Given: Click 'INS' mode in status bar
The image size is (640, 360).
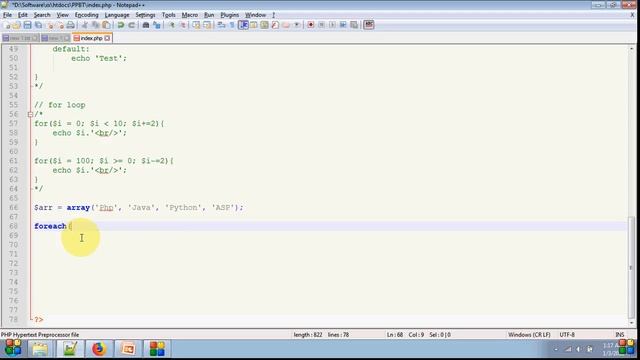Looking at the screenshot, I should [620, 335].
